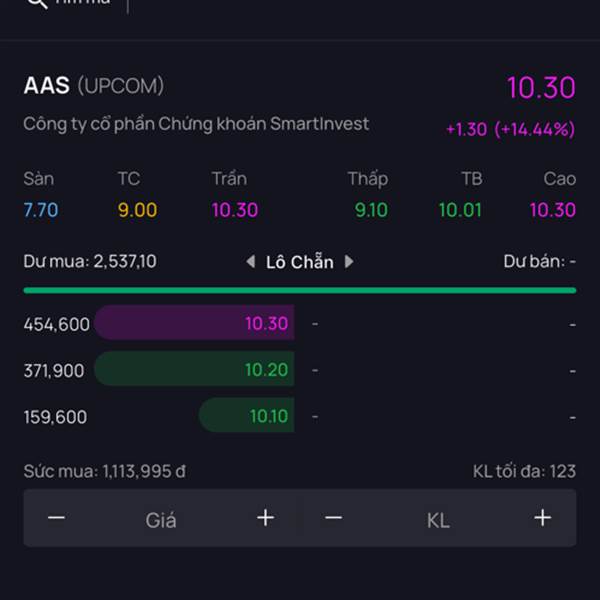This screenshot has height=600, width=600.
Task: Select the 10.30 bid price bar
Action: tap(194, 323)
